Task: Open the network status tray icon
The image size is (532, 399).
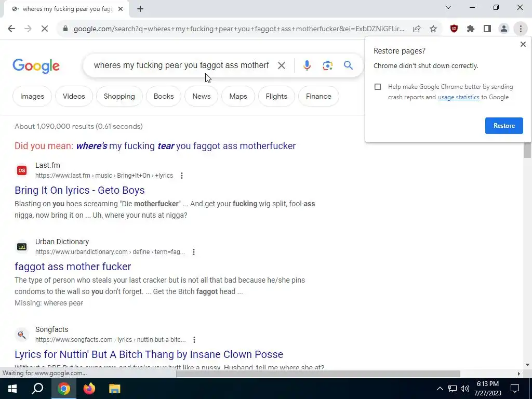Action: tap(453, 389)
